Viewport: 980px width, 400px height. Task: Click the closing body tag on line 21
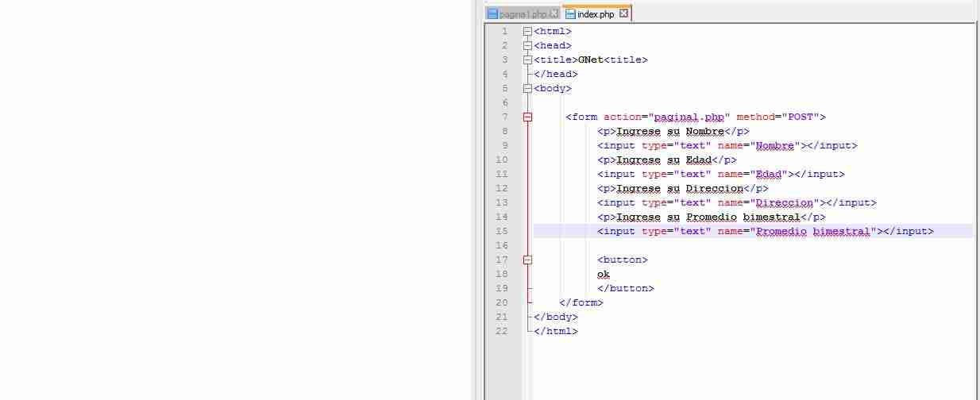556,317
